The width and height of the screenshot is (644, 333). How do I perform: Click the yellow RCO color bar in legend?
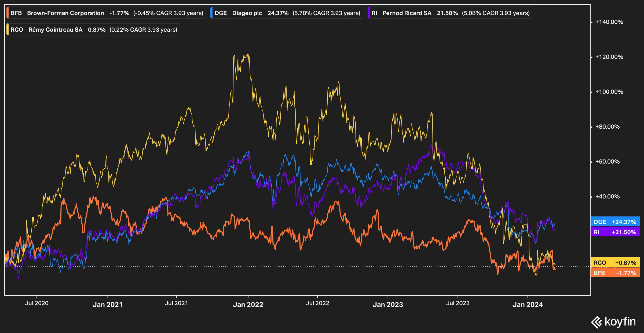click(8, 30)
